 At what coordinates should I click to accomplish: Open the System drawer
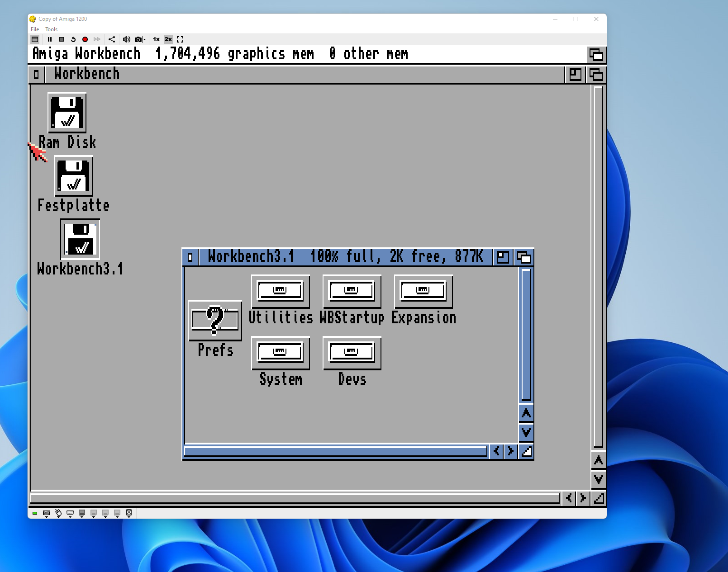pos(281,353)
